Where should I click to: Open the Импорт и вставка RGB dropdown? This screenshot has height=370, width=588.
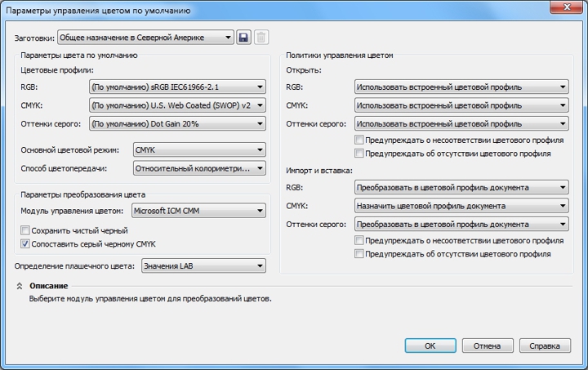click(x=461, y=187)
